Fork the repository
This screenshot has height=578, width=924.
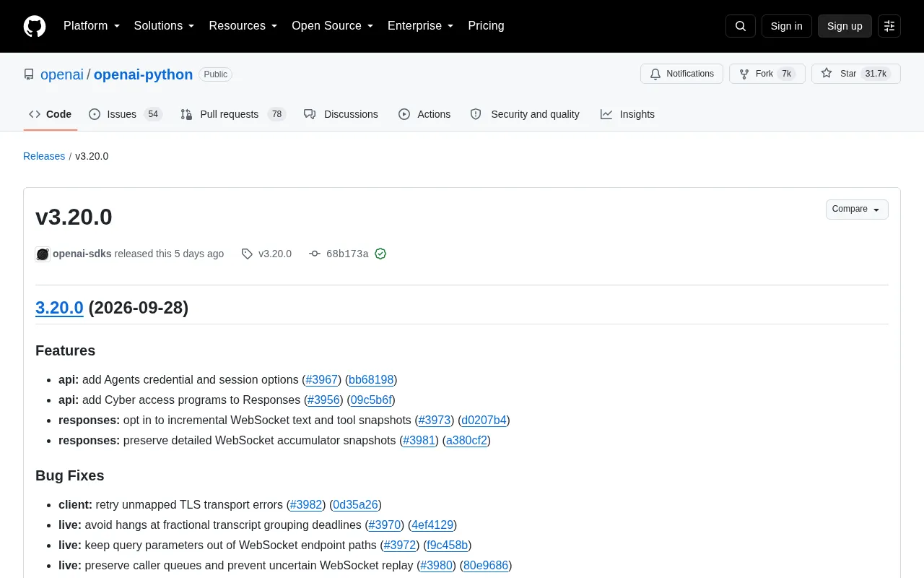click(x=767, y=74)
